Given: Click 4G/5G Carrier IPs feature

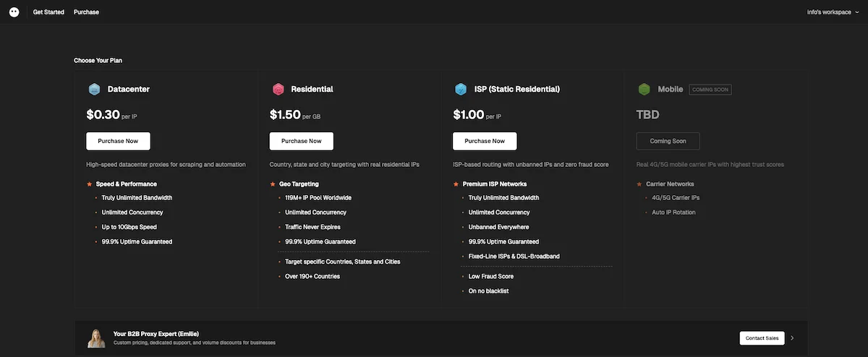Looking at the screenshot, I should (x=676, y=197).
